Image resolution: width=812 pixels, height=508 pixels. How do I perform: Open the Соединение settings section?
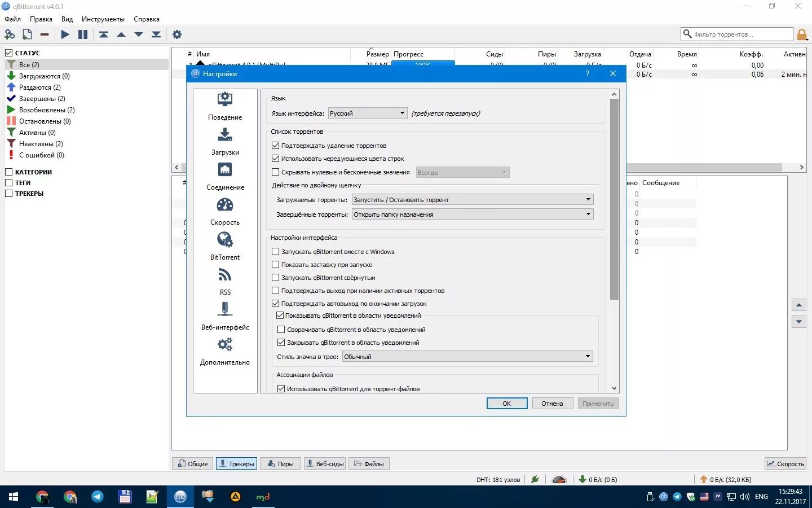point(224,176)
